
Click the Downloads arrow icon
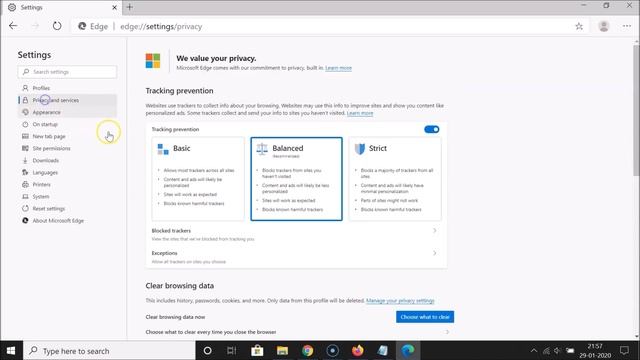(x=25, y=160)
